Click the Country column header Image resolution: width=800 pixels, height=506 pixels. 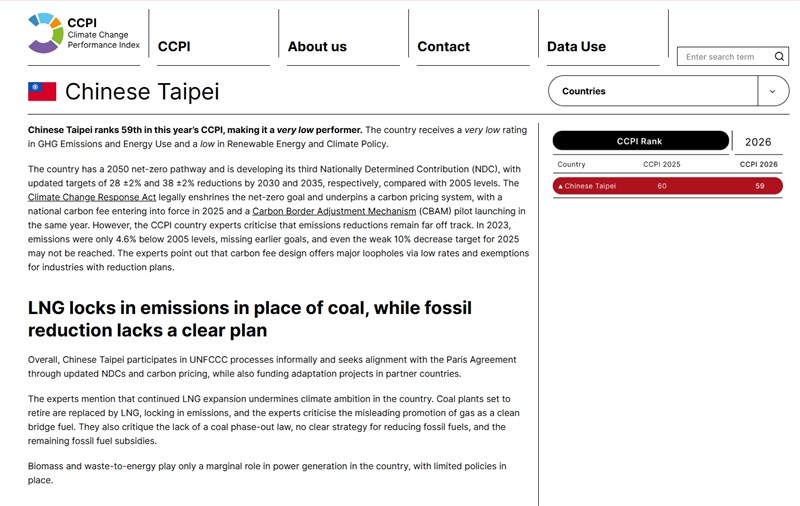(x=571, y=164)
